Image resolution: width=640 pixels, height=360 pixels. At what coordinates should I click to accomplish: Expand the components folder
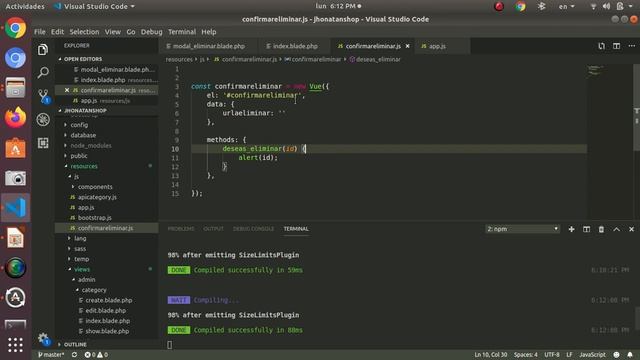(x=95, y=187)
